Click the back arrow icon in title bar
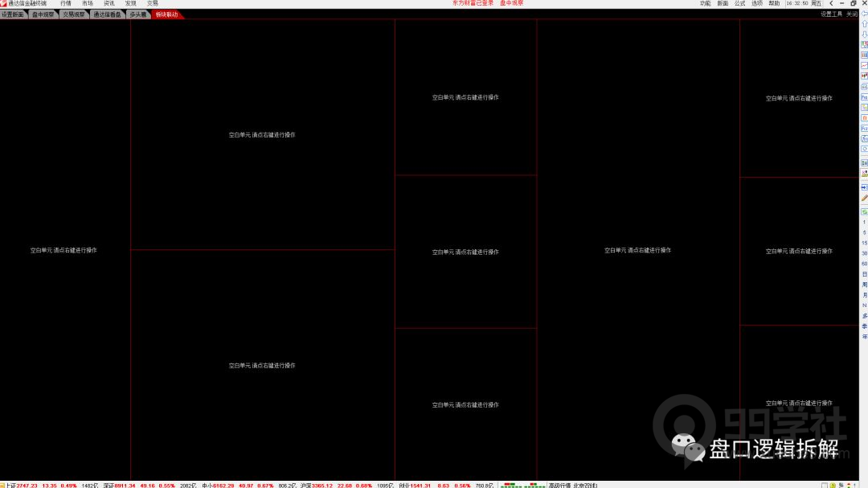The image size is (868, 488). click(x=829, y=3)
